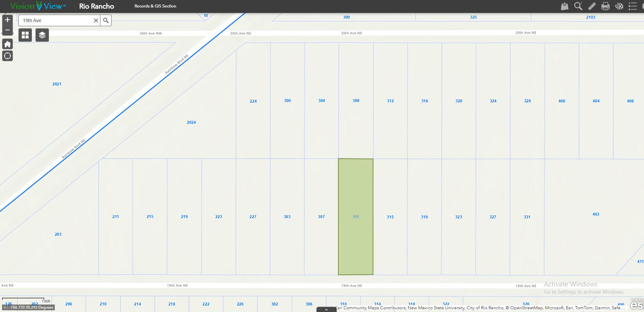Select the highlighted parcel 311
The height and width of the screenshot is (312, 644).
click(x=356, y=217)
